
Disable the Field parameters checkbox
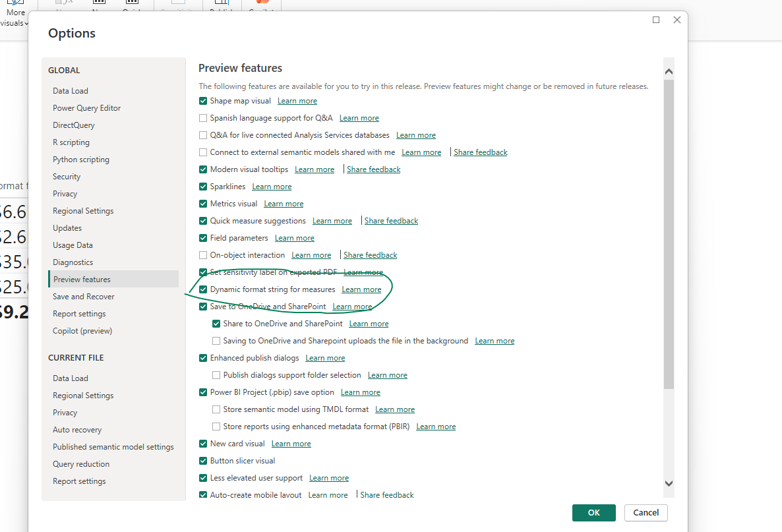203,238
